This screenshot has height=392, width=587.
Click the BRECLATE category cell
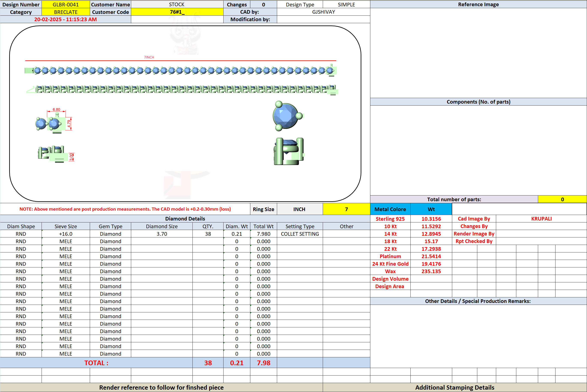(x=66, y=12)
